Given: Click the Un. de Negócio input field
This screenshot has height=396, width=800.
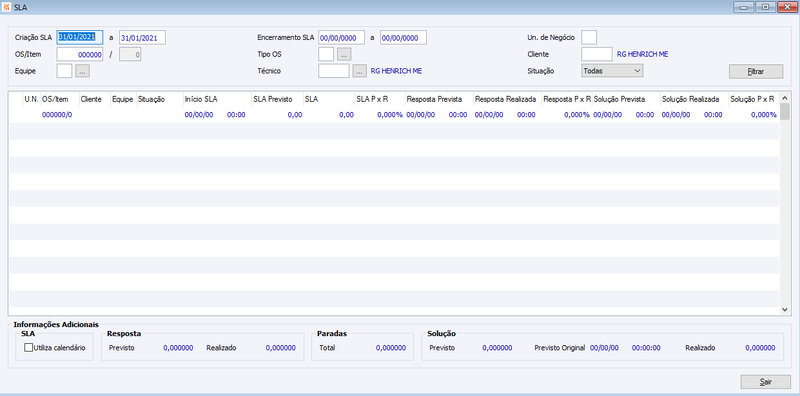Looking at the screenshot, I should [589, 38].
